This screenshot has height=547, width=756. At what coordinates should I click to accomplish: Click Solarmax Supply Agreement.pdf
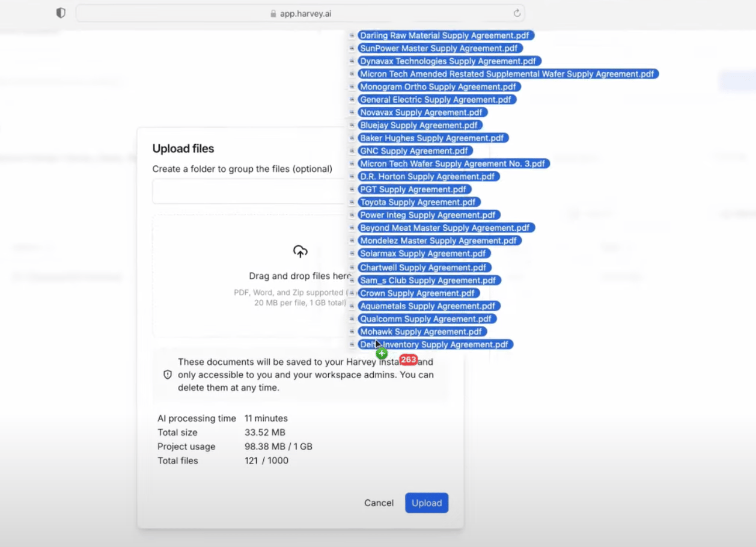point(424,254)
